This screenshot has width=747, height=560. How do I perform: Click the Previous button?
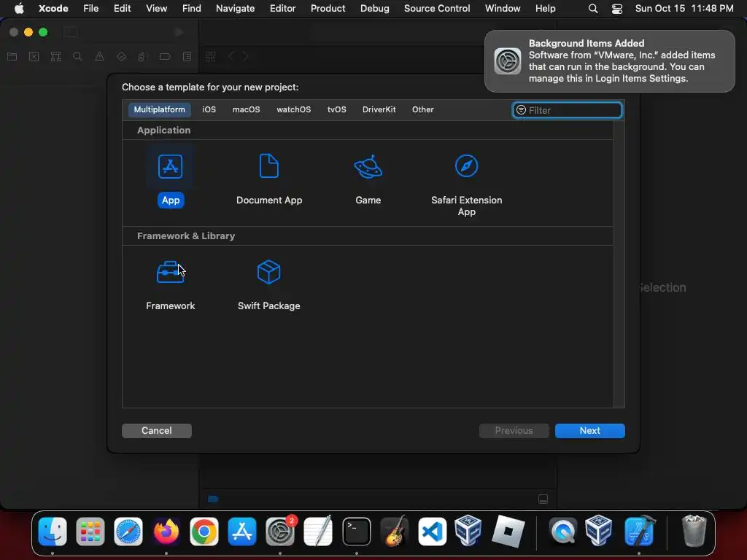click(514, 430)
